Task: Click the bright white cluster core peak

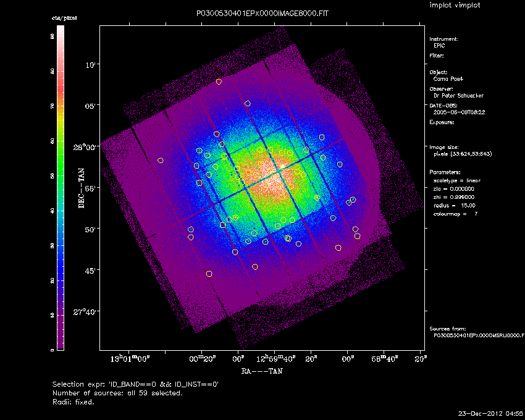Action: point(283,166)
